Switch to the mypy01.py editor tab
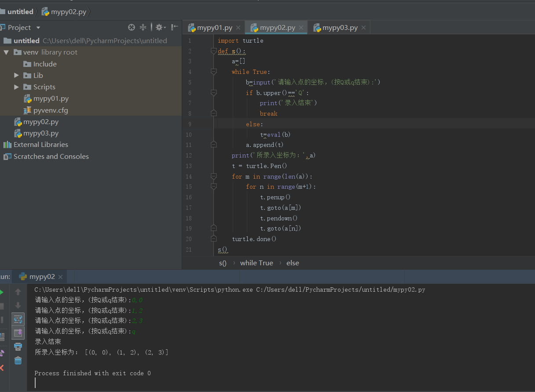Screen dimensions: 535x392 (x=214, y=28)
